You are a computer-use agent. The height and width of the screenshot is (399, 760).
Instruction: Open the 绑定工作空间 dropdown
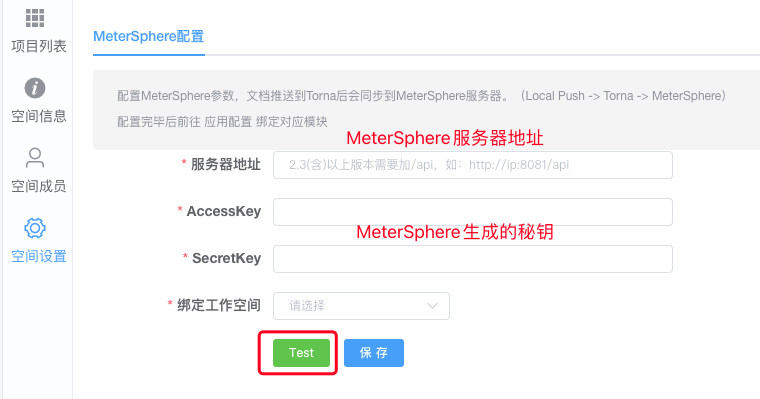pos(361,306)
